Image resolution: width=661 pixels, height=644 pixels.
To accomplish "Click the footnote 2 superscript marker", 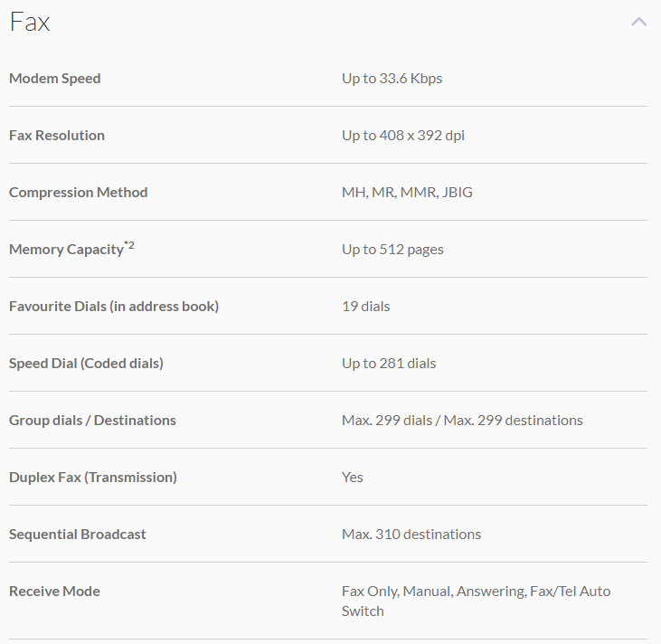I will pos(129,244).
